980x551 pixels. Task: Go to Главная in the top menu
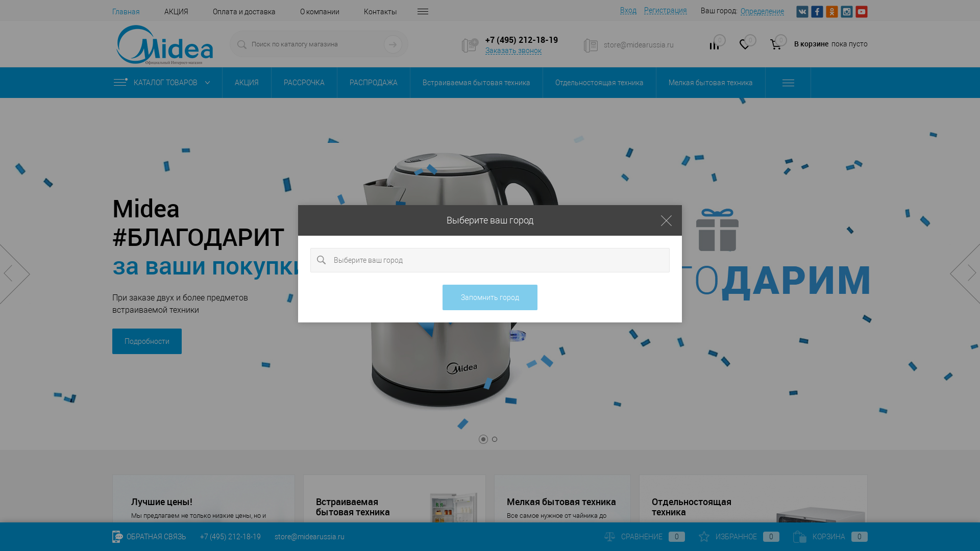(126, 12)
